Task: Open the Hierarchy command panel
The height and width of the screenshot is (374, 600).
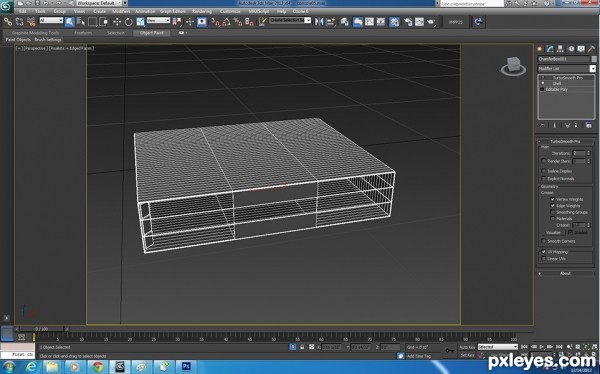Action: (x=560, y=49)
